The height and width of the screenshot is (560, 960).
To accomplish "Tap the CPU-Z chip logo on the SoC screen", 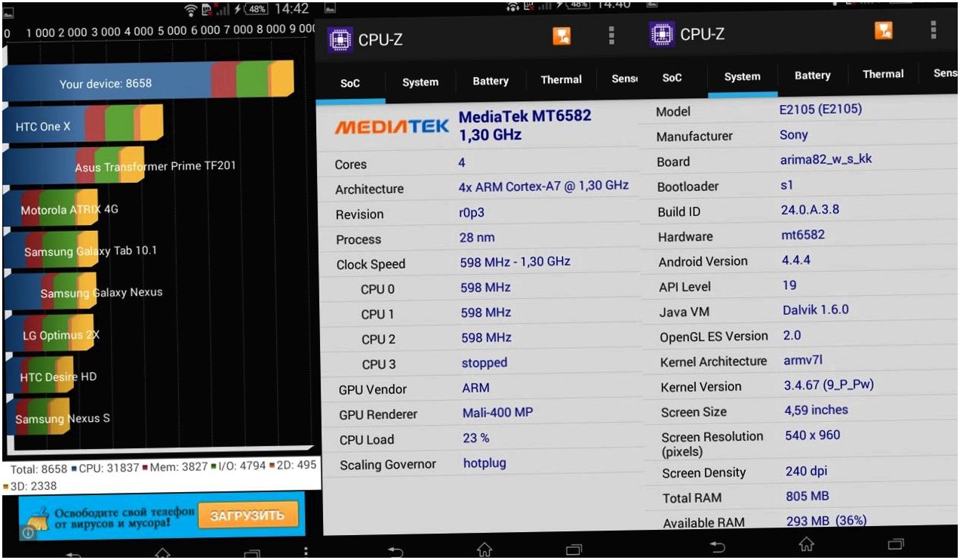I will pyautogui.click(x=340, y=38).
